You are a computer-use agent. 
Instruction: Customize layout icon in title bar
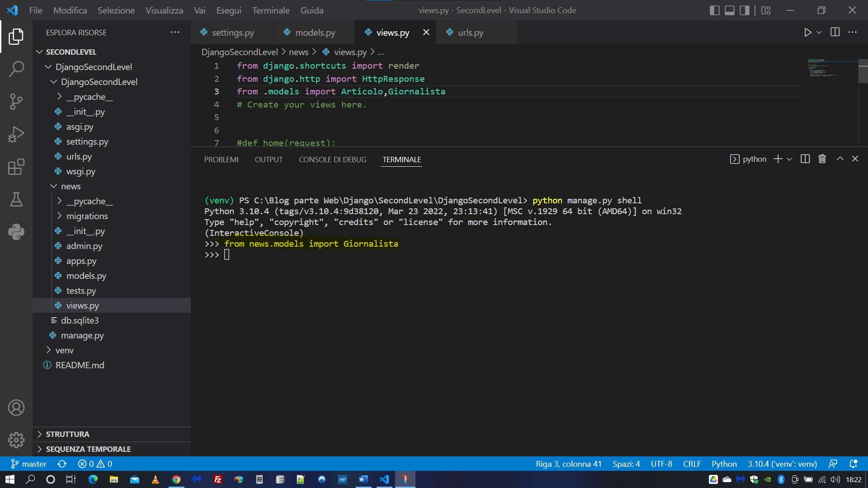pos(766,10)
